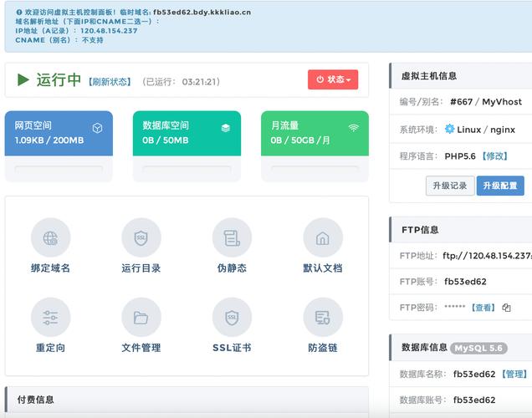Open the 运行目录 shield icon

point(141,237)
